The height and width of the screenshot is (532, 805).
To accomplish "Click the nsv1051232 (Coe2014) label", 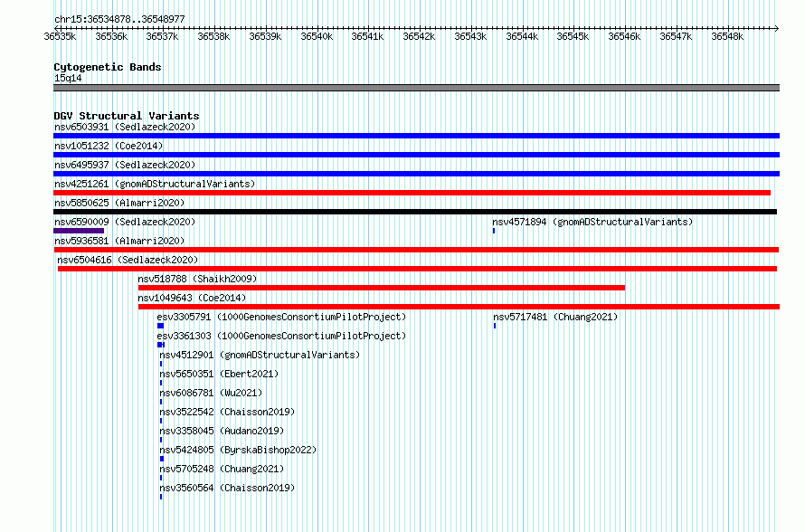I will (109, 146).
